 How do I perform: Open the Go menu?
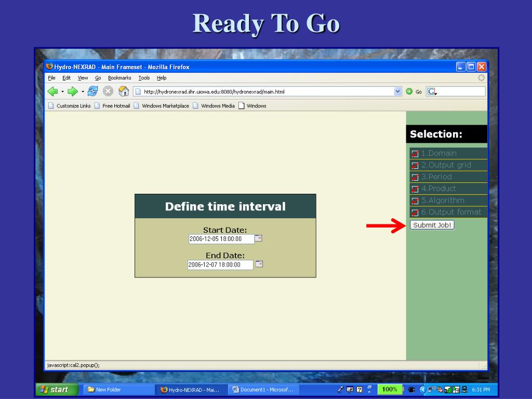click(x=98, y=78)
